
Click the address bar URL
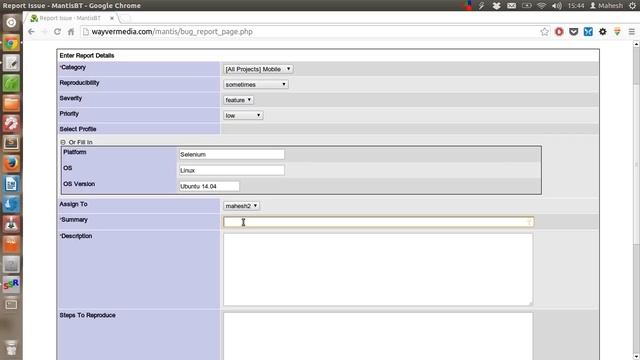pos(172,31)
